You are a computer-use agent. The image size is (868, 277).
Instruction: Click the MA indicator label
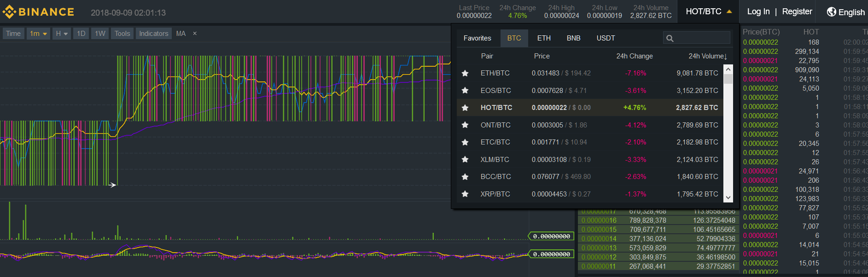(x=181, y=34)
